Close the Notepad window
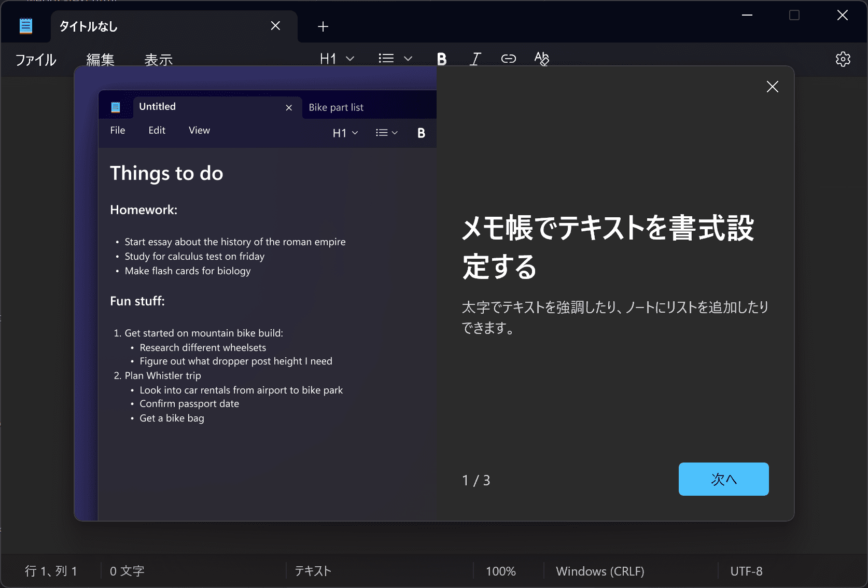The height and width of the screenshot is (588, 868). 843,15
